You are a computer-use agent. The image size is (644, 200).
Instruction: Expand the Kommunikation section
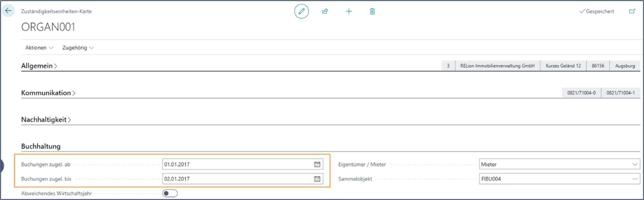pyautogui.click(x=48, y=93)
